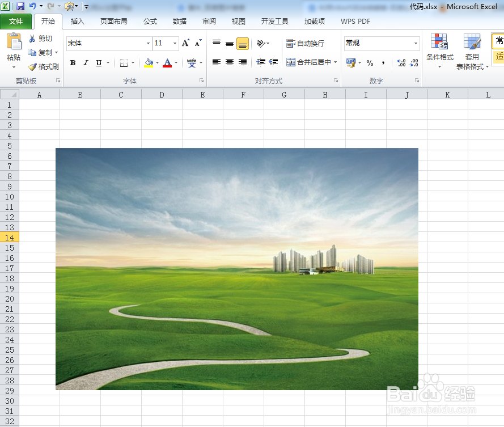Open the font name dropdown
The width and height of the screenshot is (504, 427).
pyautogui.click(x=148, y=43)
